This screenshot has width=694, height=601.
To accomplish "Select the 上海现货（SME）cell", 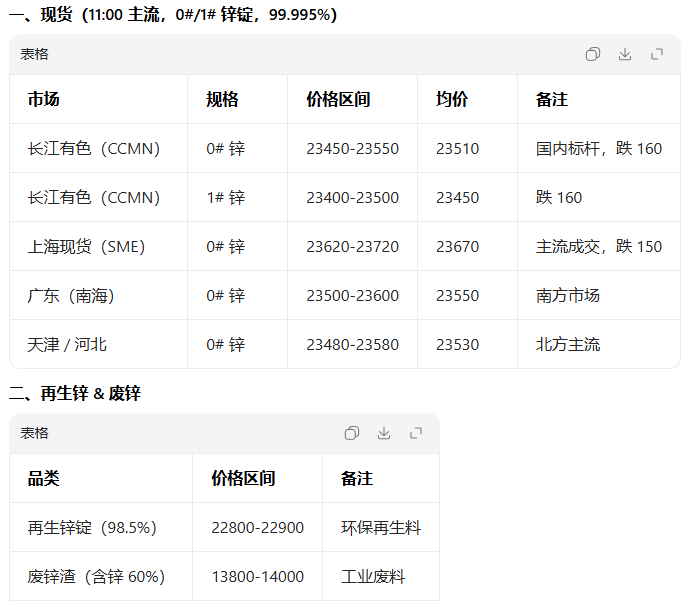I will click(86, 246).
